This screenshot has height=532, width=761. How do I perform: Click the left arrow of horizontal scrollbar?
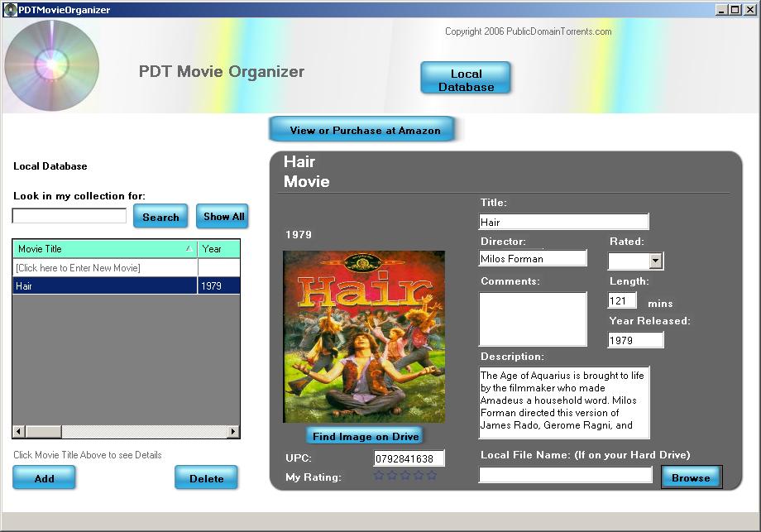[x=18, y=432]
